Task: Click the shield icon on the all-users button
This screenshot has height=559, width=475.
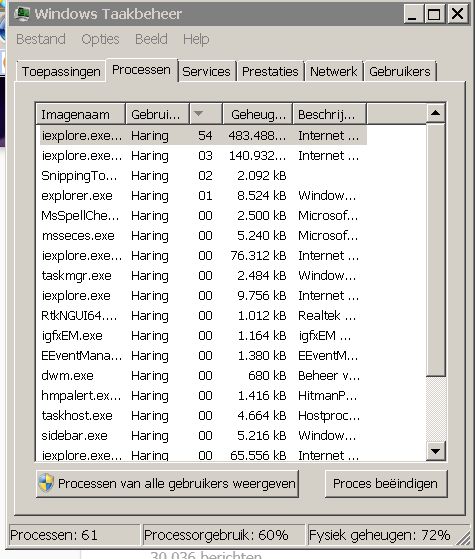Action: coord(46,483)
